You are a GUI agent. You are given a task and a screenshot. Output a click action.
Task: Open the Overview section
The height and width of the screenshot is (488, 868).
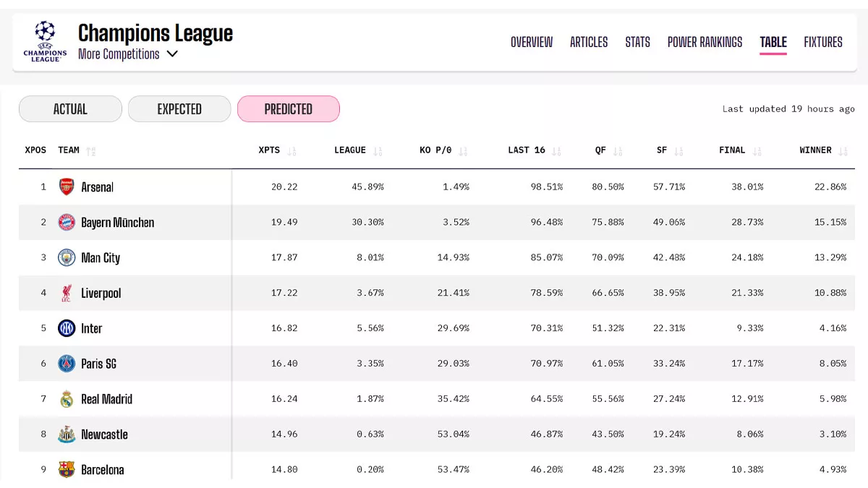point(532,42)
